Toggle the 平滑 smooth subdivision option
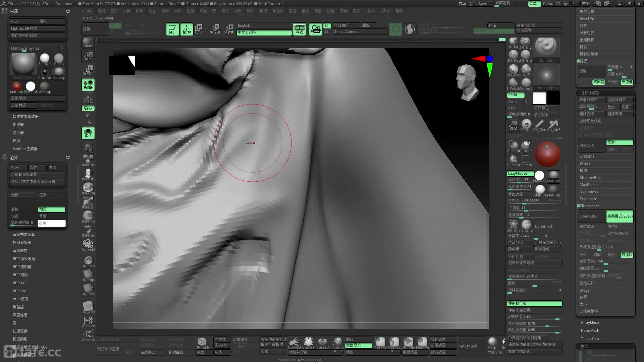 pos(620,142)
